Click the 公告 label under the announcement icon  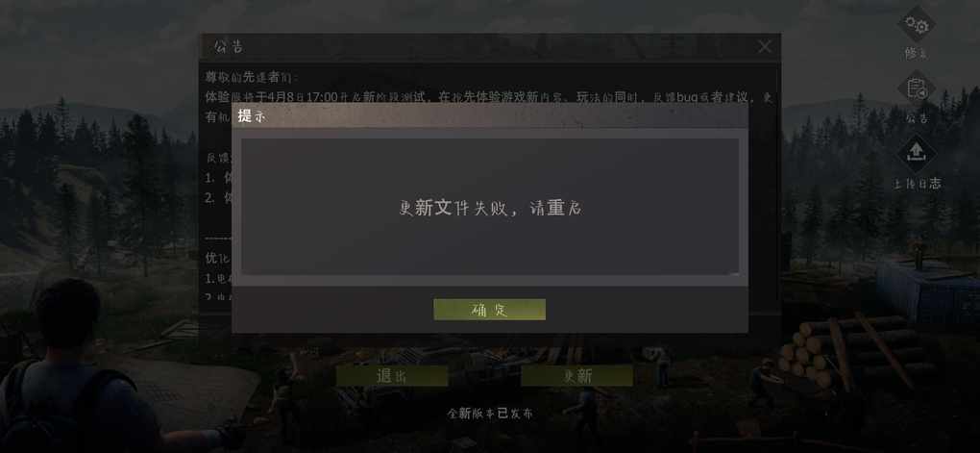[917, 118]
